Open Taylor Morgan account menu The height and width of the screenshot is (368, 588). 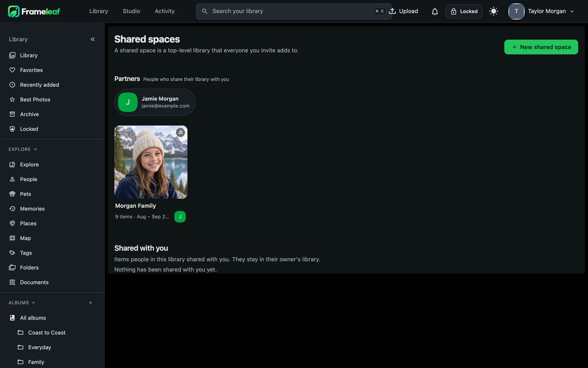[x=541, y=11]
